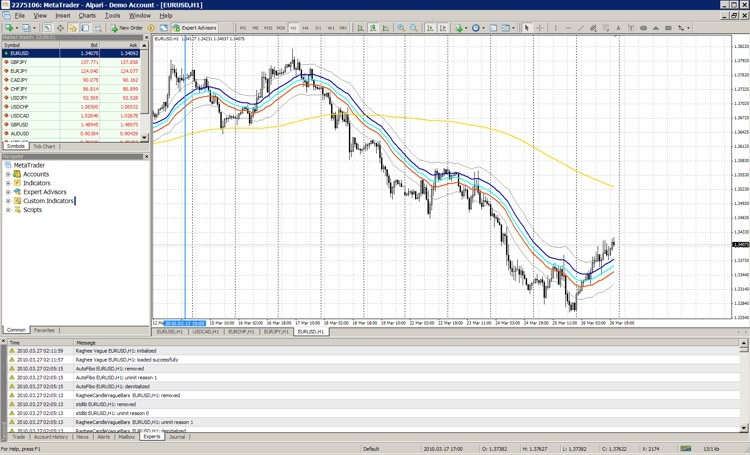
Task: Expand the Accounts tree node
Action: (x=8, y=174)
